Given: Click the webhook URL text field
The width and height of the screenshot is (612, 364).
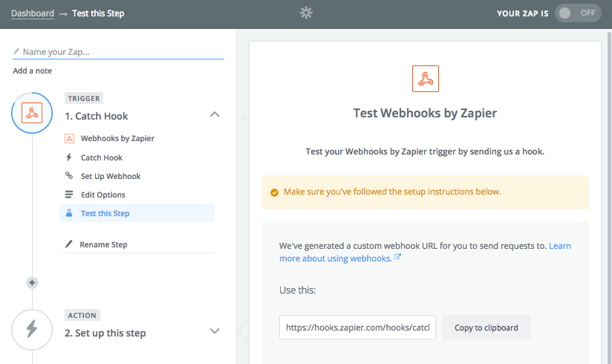Looking at the screenshot, I should pos(357,328).
